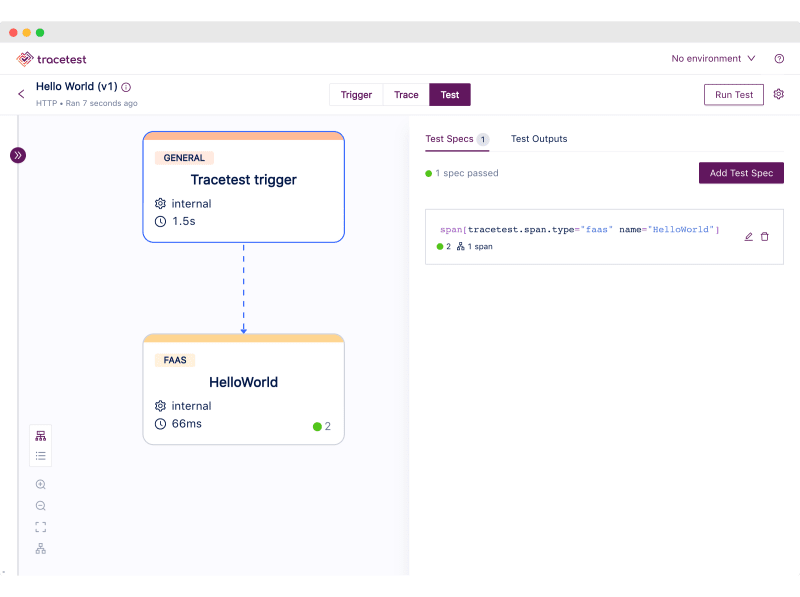Open the Test Specs tab
Viewport: 800px width, 597px height.
(457, 139)
